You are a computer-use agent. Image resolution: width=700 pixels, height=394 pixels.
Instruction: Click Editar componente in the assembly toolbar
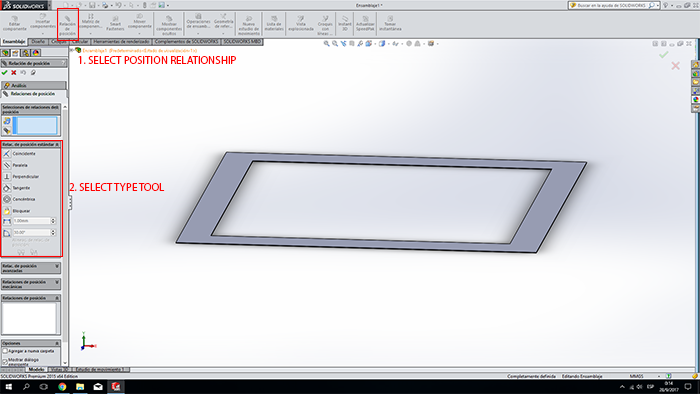(15, 24)
